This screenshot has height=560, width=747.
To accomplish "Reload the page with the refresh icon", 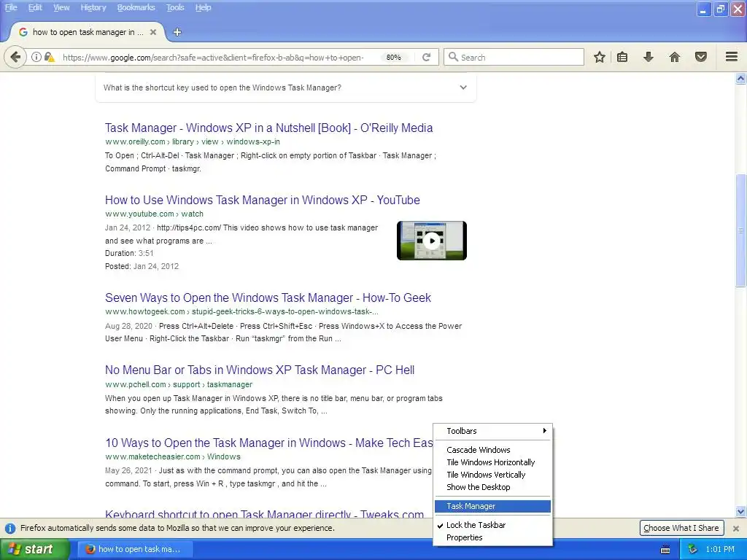I will tap(426, 57).
